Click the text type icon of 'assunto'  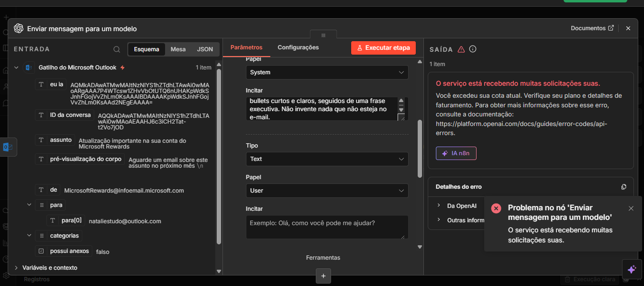pos(42,140)
